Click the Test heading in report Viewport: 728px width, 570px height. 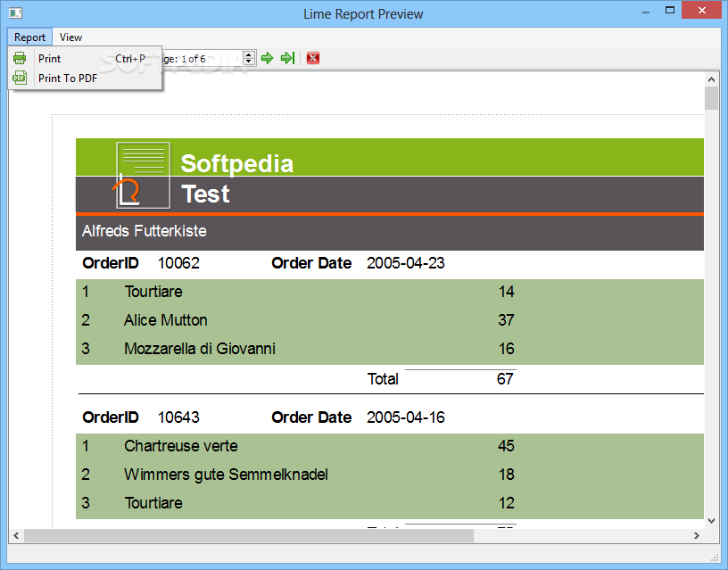pyautogui.click(x=205, y=194)
